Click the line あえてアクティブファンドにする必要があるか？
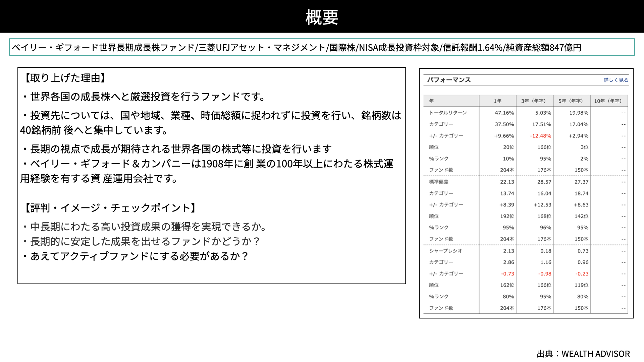Image resolution: width=644 pixels, height=362 pixels. pyautogui.click(x=136, y=256)
